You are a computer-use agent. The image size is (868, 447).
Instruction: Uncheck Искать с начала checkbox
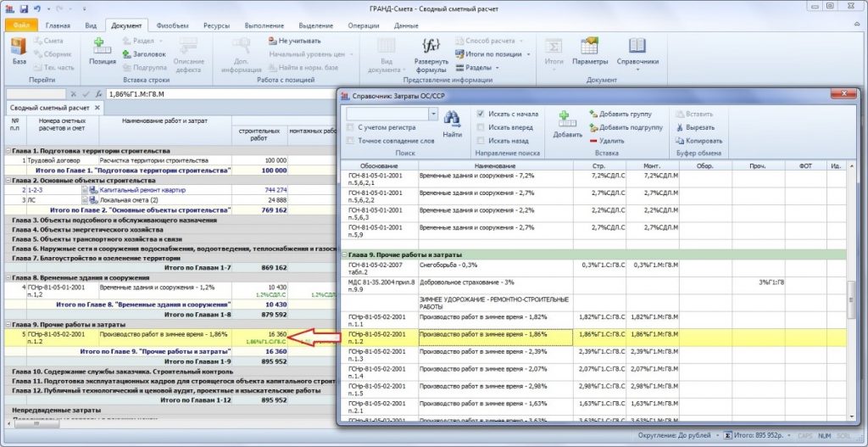point(481,114)
